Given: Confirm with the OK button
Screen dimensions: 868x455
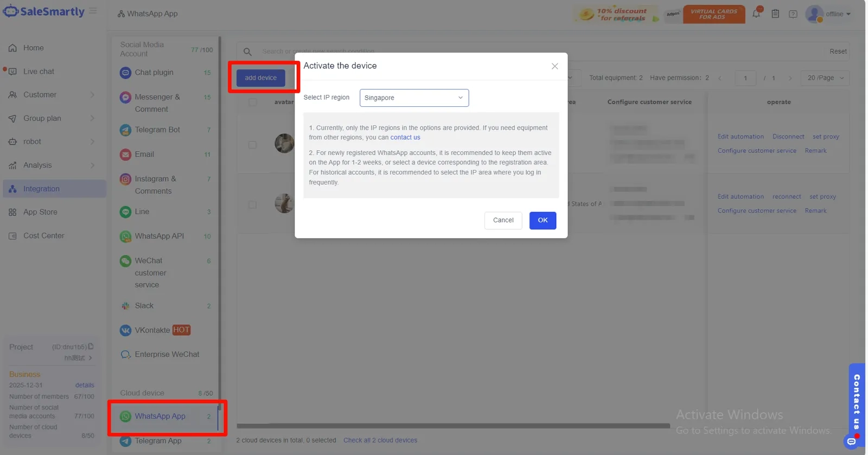Looking at the screenshot, I should [x=542, y=220].
